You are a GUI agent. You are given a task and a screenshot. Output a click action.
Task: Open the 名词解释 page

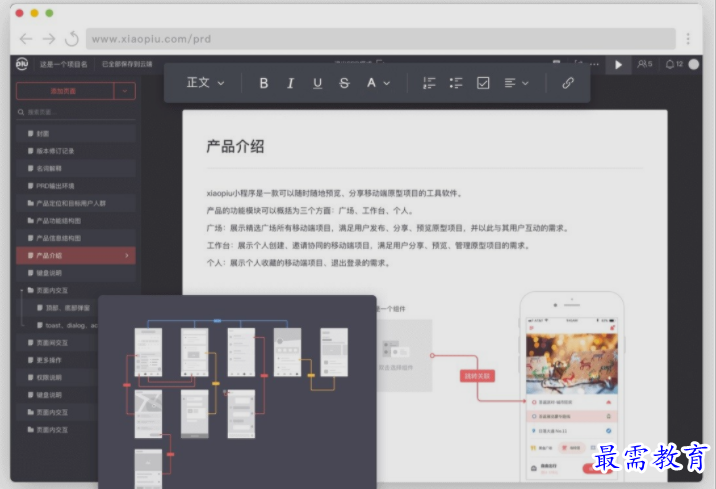pyautogui.click(x=76, y=168)
